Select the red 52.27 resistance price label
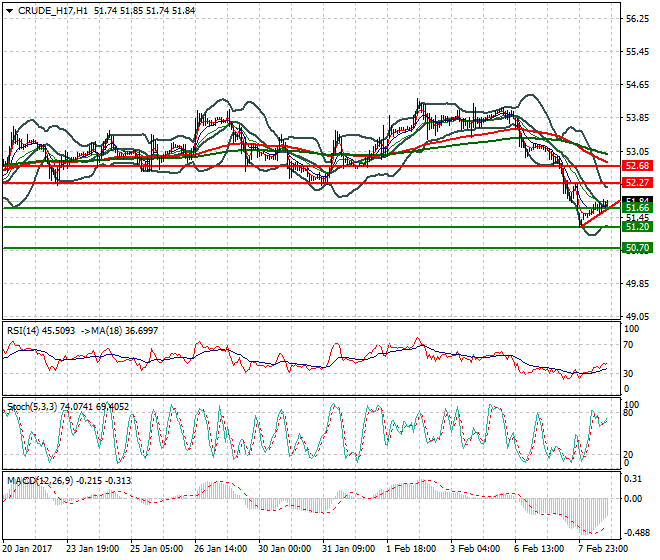Screen dimensions: 660x560 [637, 183]
